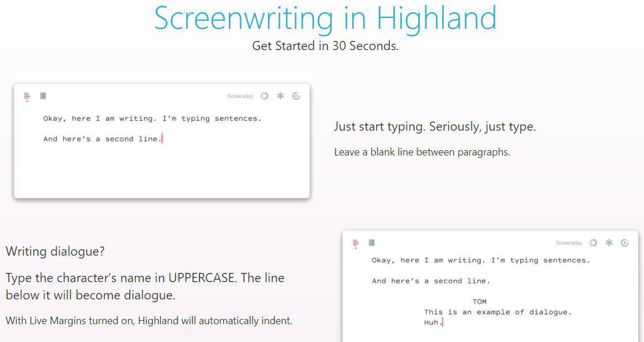Viewport: 644px width, 342px height.
Task: Click the dotted circle sprint icon in the second editor screenshot
Action: [593, 243]
